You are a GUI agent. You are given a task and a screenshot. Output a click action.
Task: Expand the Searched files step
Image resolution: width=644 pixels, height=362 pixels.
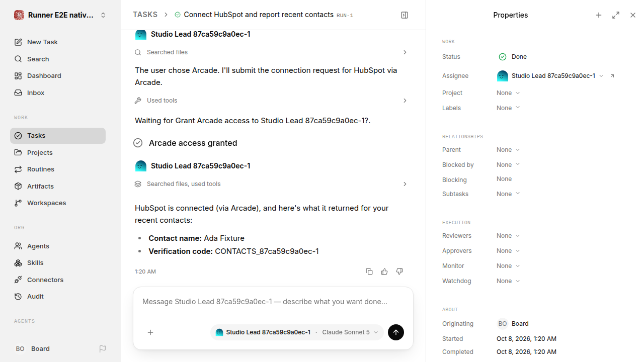[272, 52]
